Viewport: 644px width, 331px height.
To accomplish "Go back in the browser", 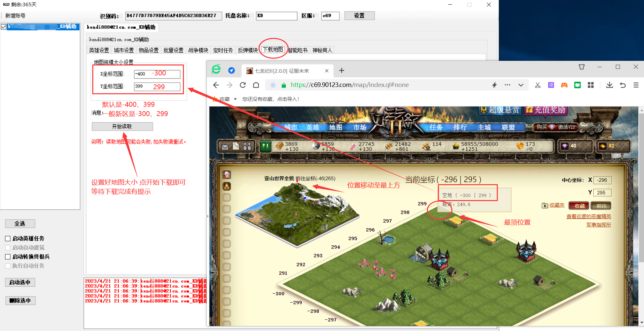I will 216,85.
